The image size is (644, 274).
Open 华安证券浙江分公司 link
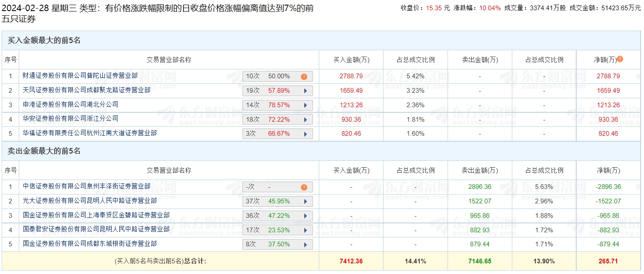pos(70,119)
